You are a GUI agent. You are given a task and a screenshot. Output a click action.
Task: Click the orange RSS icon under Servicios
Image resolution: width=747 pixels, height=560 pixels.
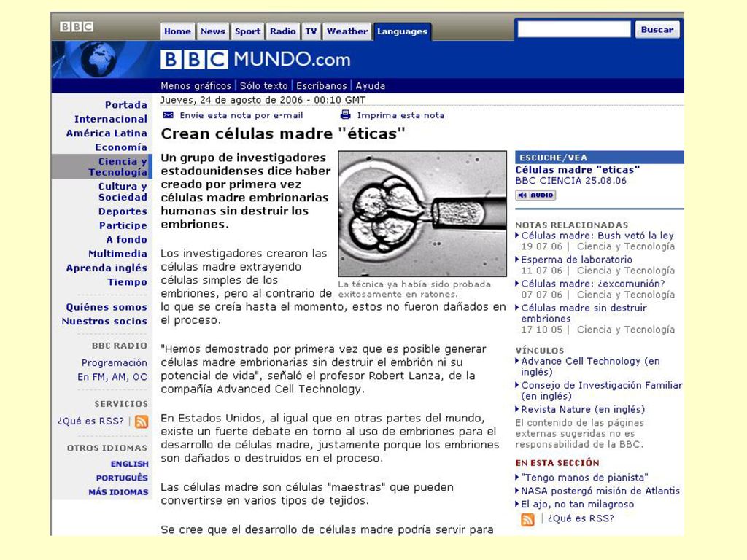pyautogui.click(x=142, y=421)
